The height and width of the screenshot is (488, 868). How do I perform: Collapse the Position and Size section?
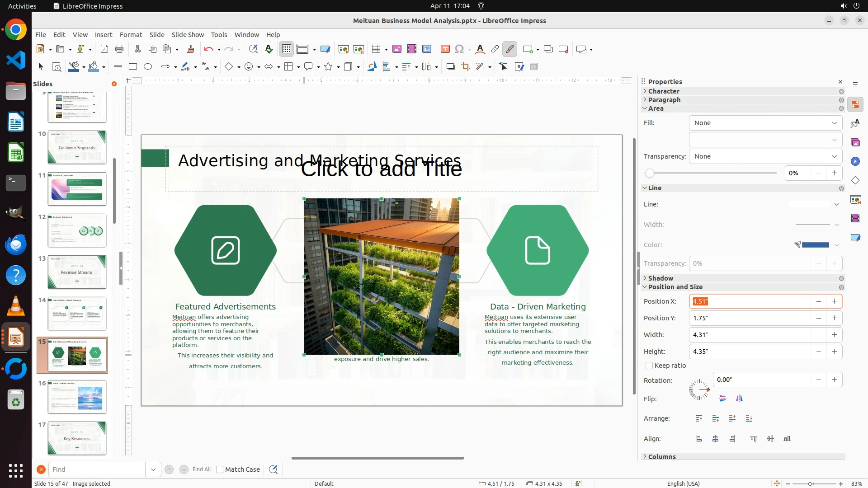point(675,287)
